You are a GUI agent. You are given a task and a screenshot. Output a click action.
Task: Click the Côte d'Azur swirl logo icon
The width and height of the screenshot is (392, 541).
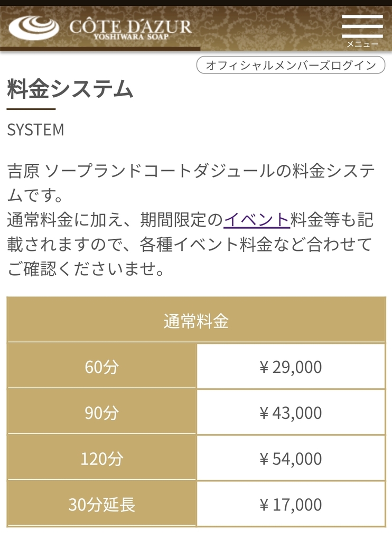pyautogui.click(x=34, y=27)
